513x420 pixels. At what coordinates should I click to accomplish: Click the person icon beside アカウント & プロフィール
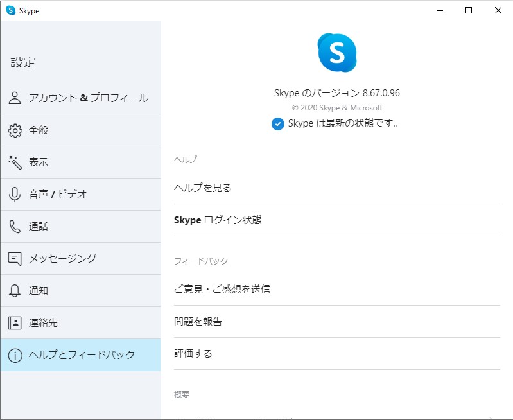point(15,98)
